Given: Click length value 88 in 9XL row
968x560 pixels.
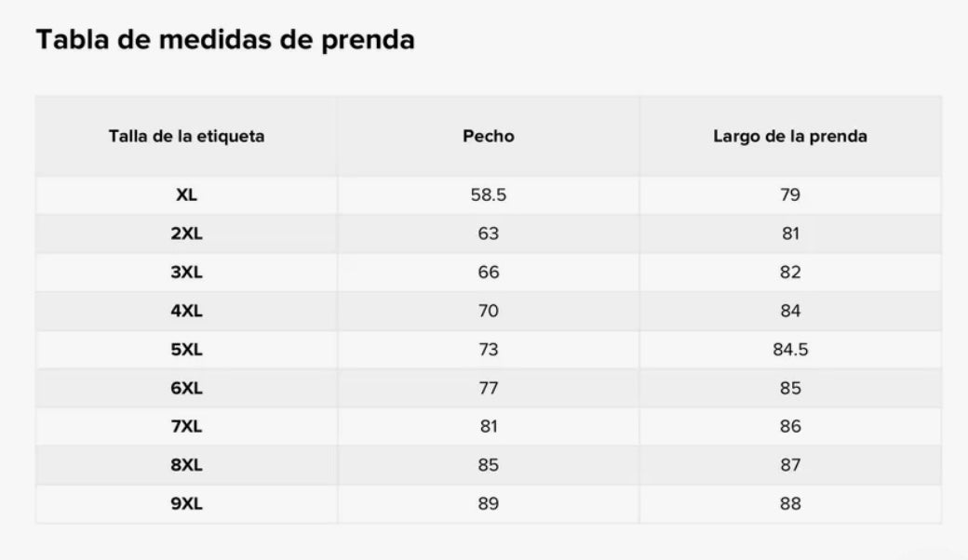Looking at the screenshot, I should click(x=790, y=504).
